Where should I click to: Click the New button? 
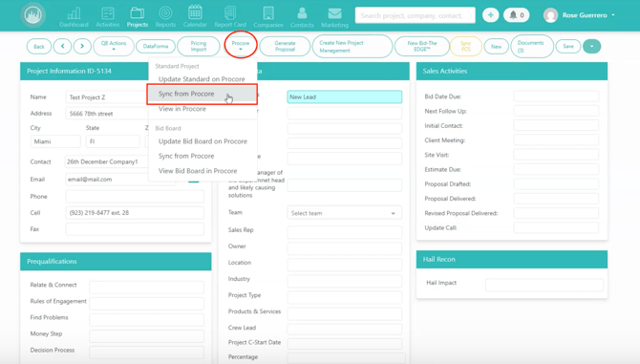496,46
